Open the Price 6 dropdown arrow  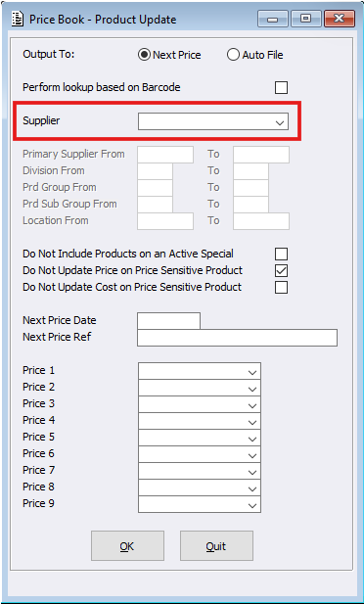click(252, 454)
